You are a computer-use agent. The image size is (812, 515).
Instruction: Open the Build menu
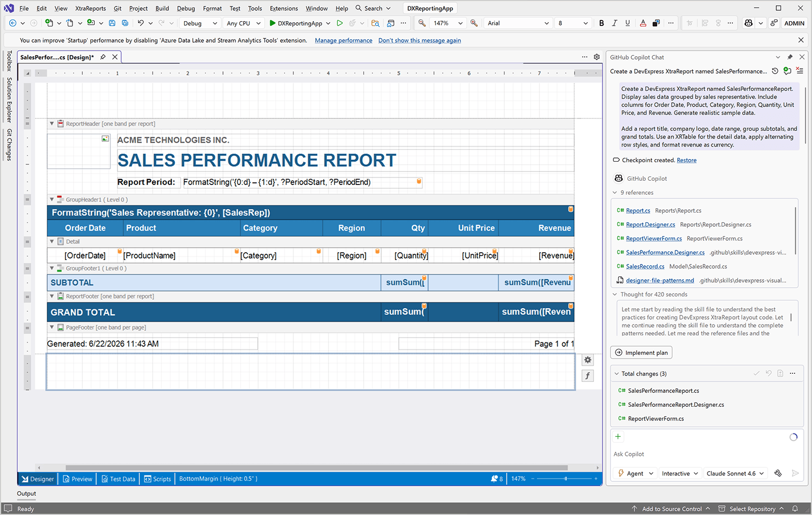tap(162, 8)
